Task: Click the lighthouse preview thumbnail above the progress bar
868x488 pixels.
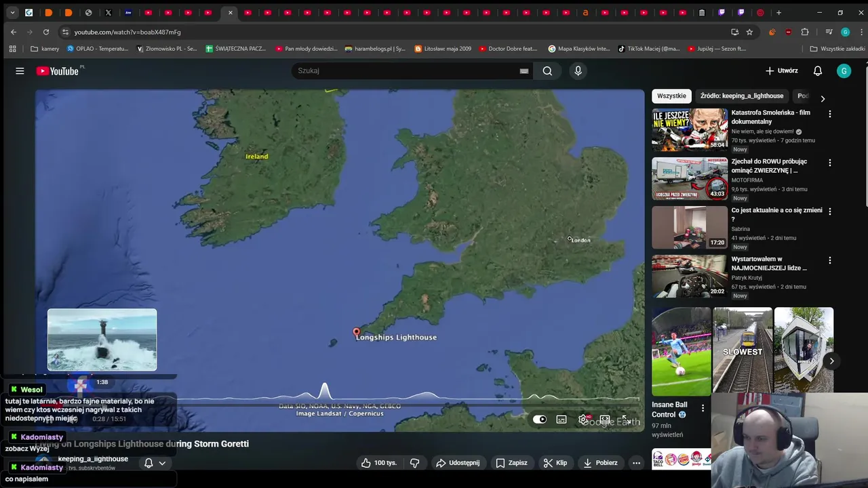Action: coord(102,340)
